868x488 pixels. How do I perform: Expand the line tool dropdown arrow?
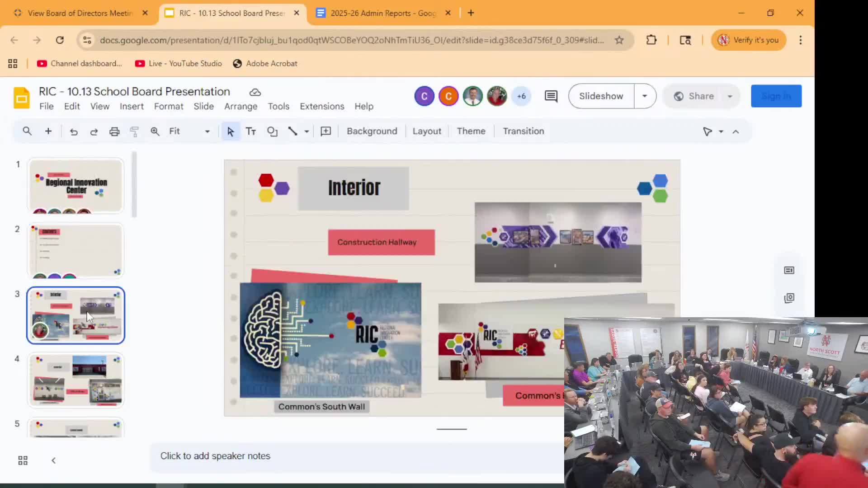[x=307, y=131]
